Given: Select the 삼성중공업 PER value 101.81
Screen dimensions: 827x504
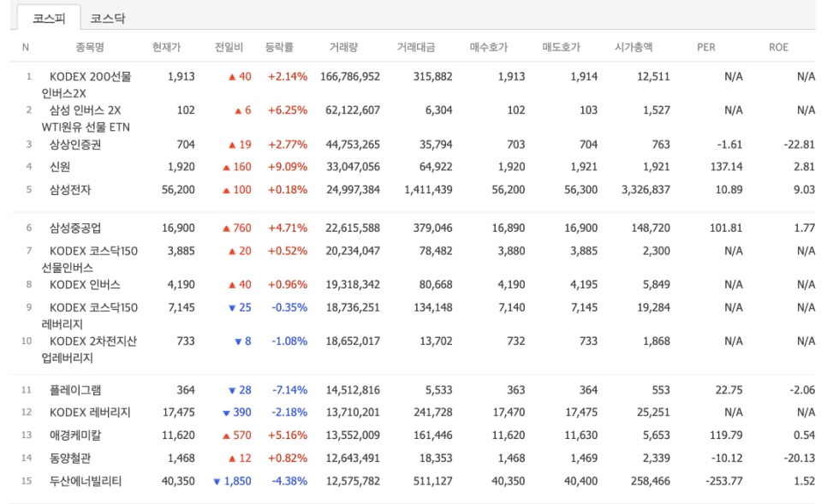Looking at the screenshot, I should [726, 228].
